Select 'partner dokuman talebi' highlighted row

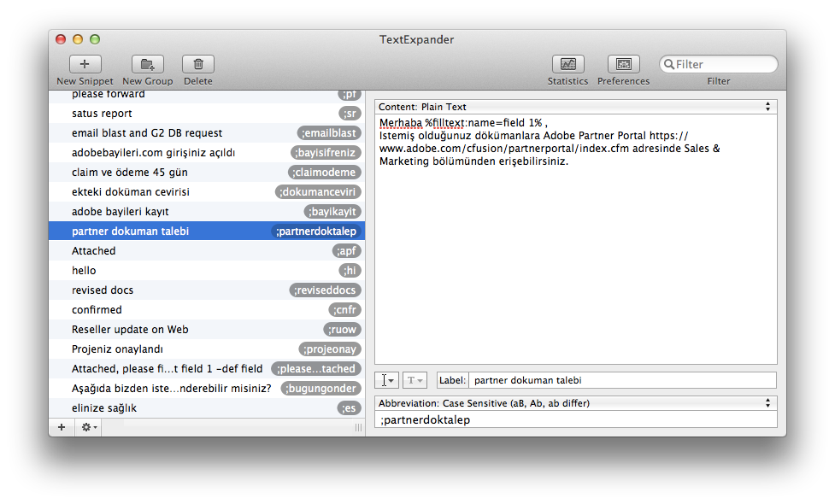point(207,231)
